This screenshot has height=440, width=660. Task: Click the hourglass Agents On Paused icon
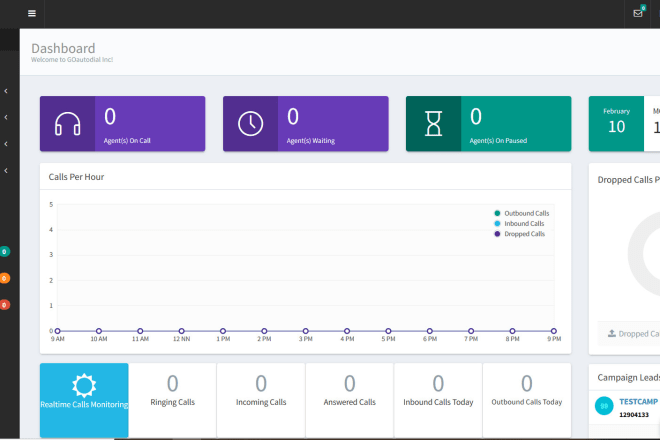pos(434,124)
